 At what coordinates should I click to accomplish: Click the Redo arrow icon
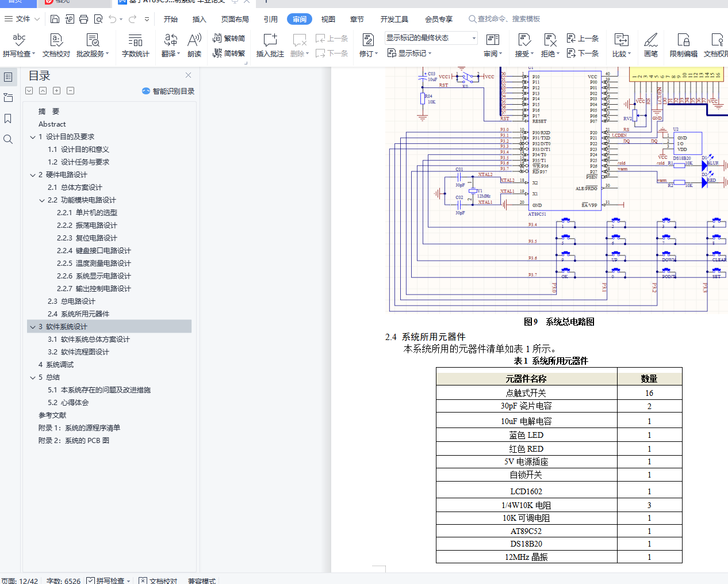pos(133,19)
